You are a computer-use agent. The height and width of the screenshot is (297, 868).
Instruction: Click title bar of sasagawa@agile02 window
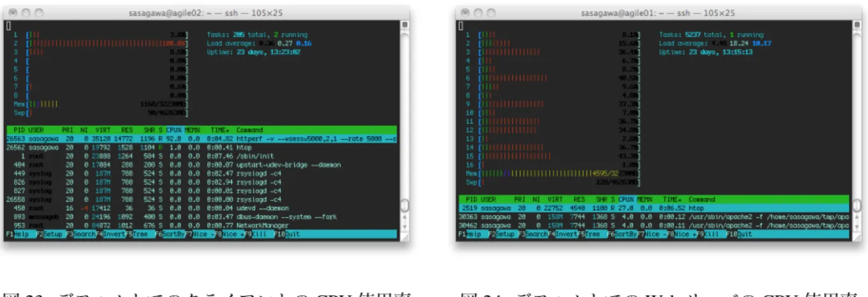pyautogui.click(x=206, y=12)
